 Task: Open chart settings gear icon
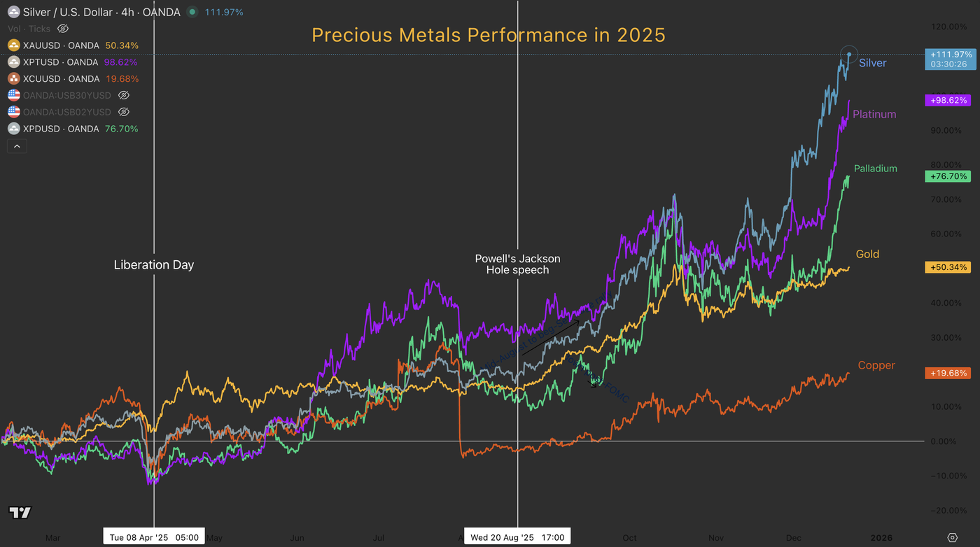pos(953,537)
